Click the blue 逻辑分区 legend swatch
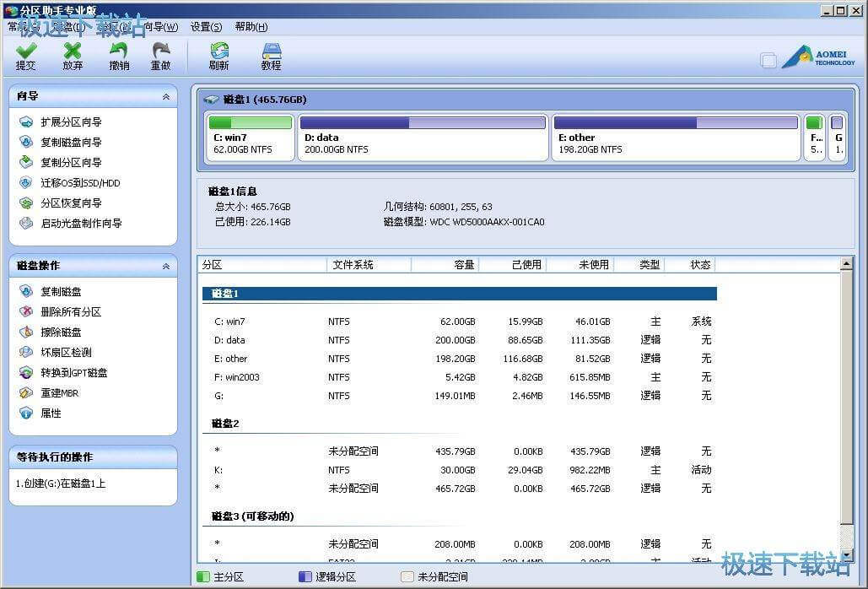This screenshot has height=589, width=868. coord(305,577)
